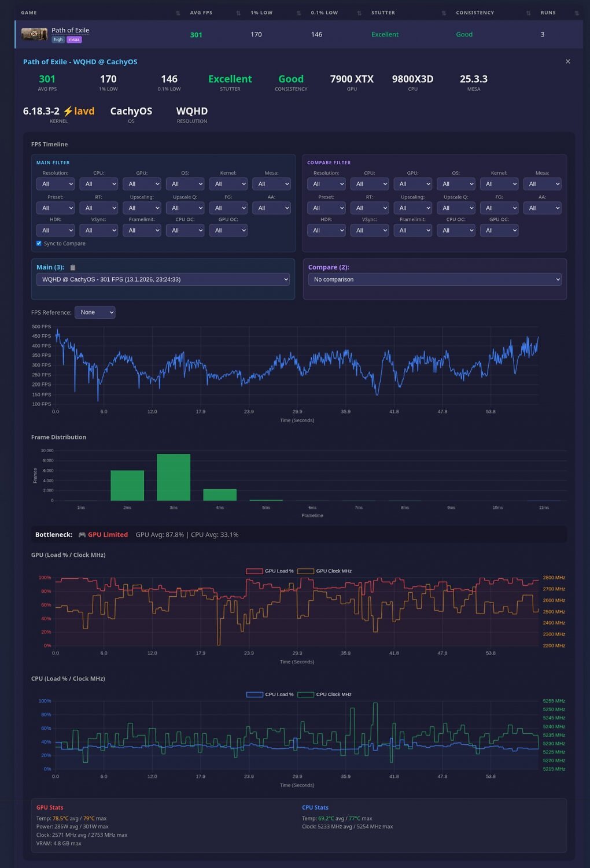Toggle GPU Load % legend series
Image resolution: width=590 pixels, height=868 pixels.
click(x=270, y=571)
